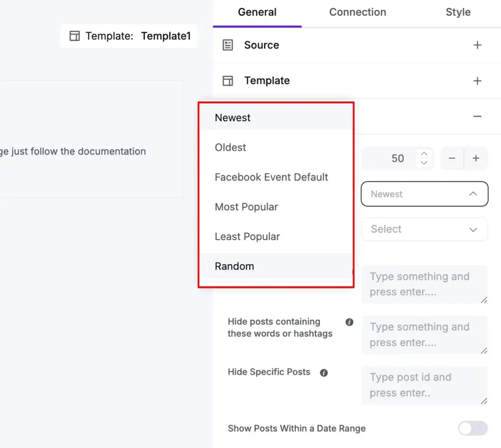The height and width of the screenshot is (448, 501).
Task: Open the Select dropdown
Action: pyautogui.click(x=424, y=229)
